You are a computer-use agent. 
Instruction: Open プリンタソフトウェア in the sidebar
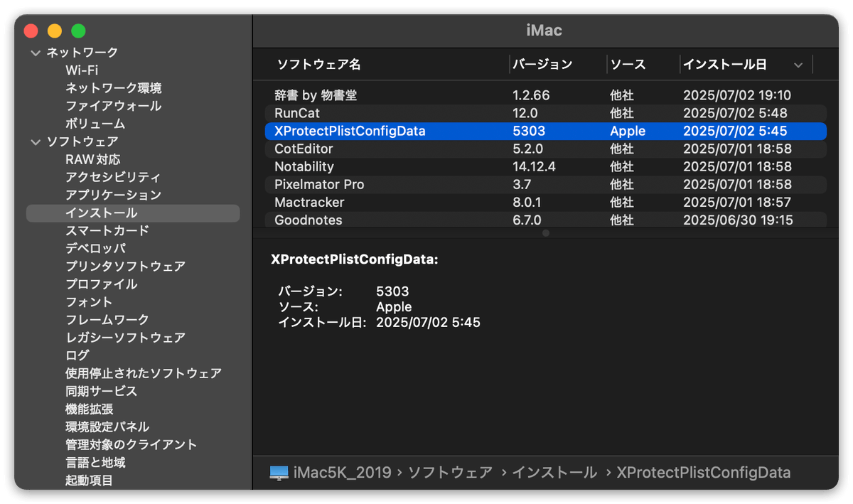point(126,267)
